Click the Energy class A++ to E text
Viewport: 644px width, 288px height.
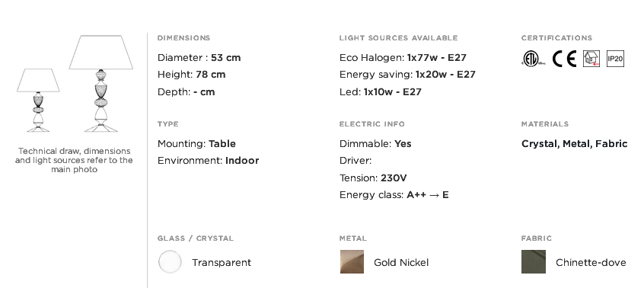[394, 195]
